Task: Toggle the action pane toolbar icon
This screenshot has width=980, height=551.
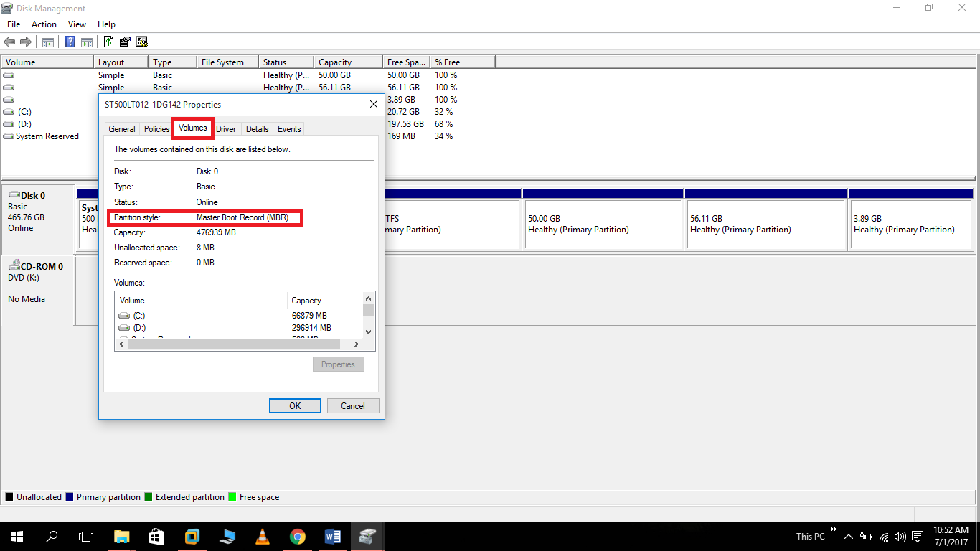Action: tap(87, 41)
